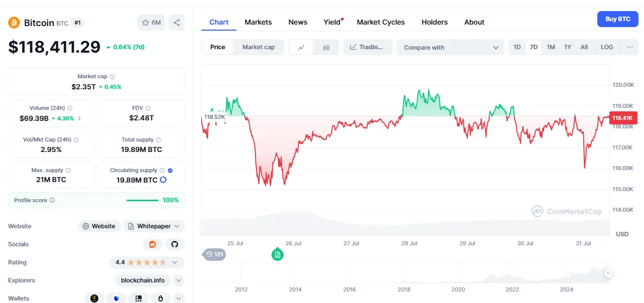Click the green document event marker on chart
The image size is (644, 303).
278,255
